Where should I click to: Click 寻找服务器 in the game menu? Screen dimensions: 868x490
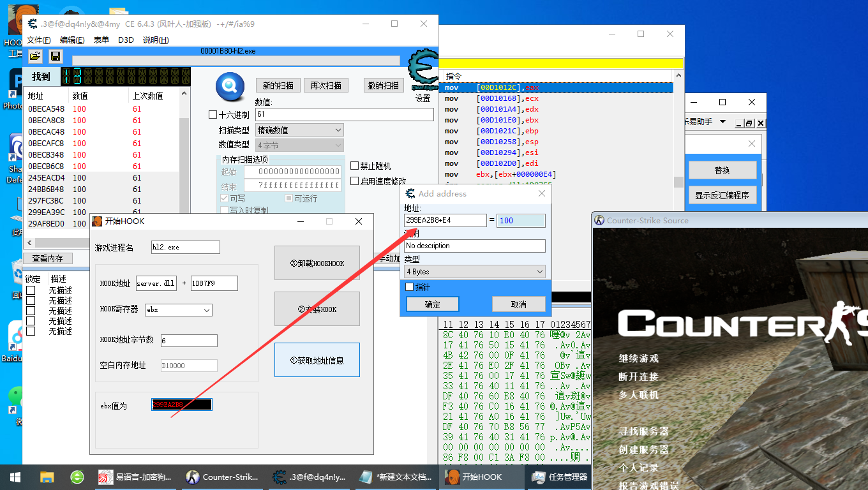[645, 431]
